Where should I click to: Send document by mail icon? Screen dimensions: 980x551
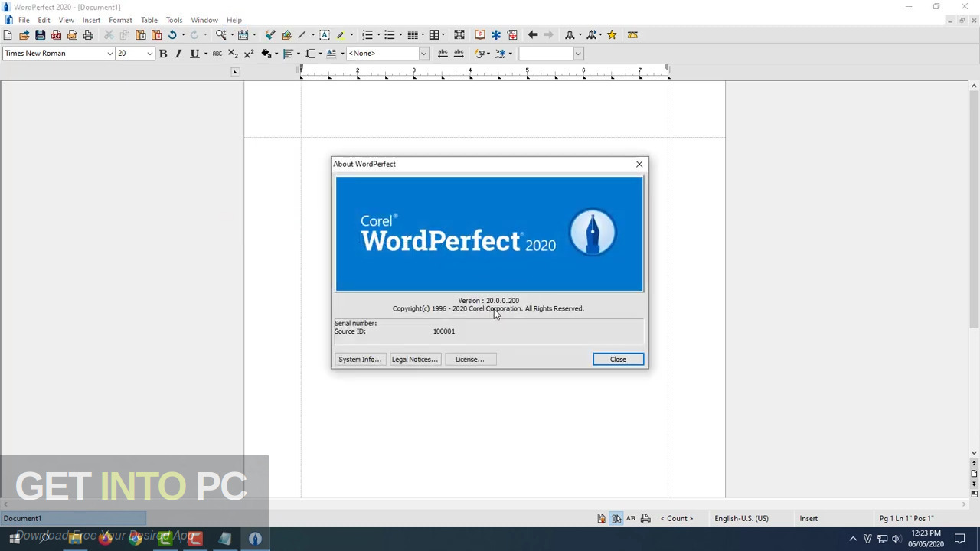point(72,34)
